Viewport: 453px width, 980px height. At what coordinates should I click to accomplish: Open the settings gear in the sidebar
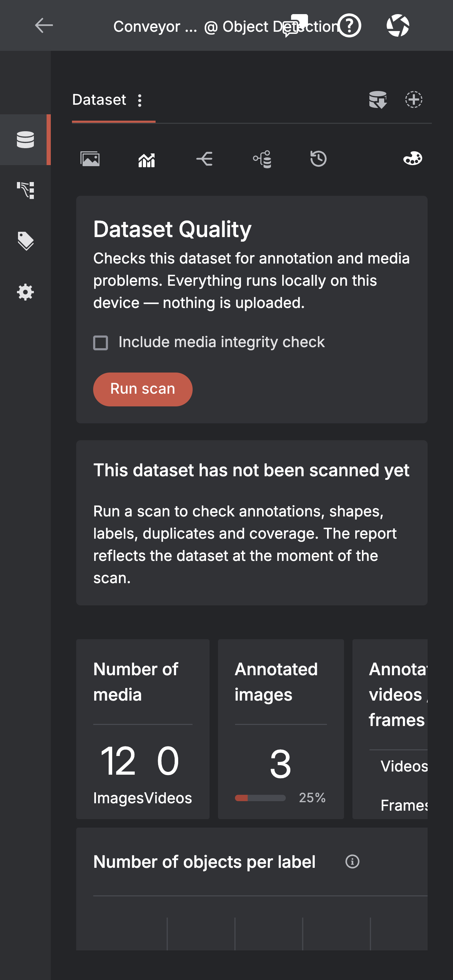[25, 292]
